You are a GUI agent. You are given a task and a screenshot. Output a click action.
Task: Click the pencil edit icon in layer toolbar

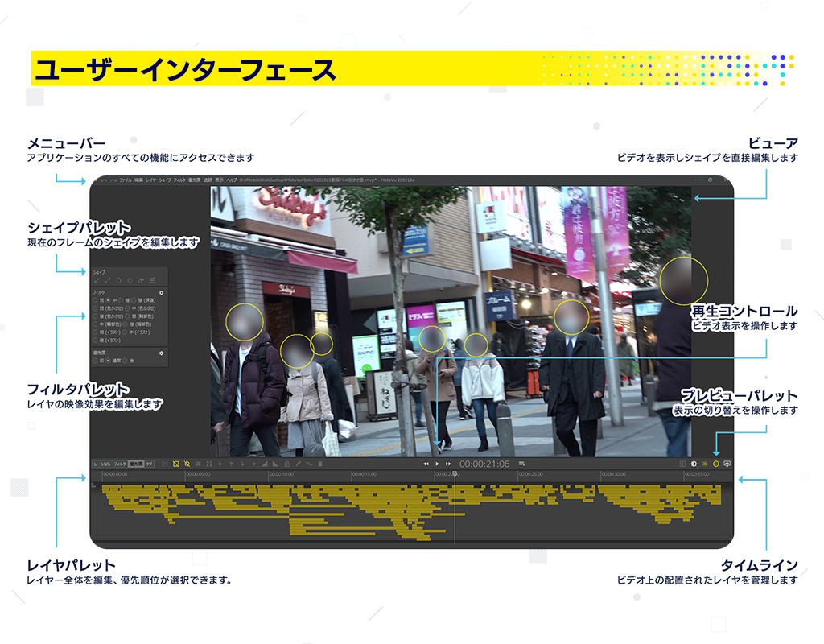298,464
